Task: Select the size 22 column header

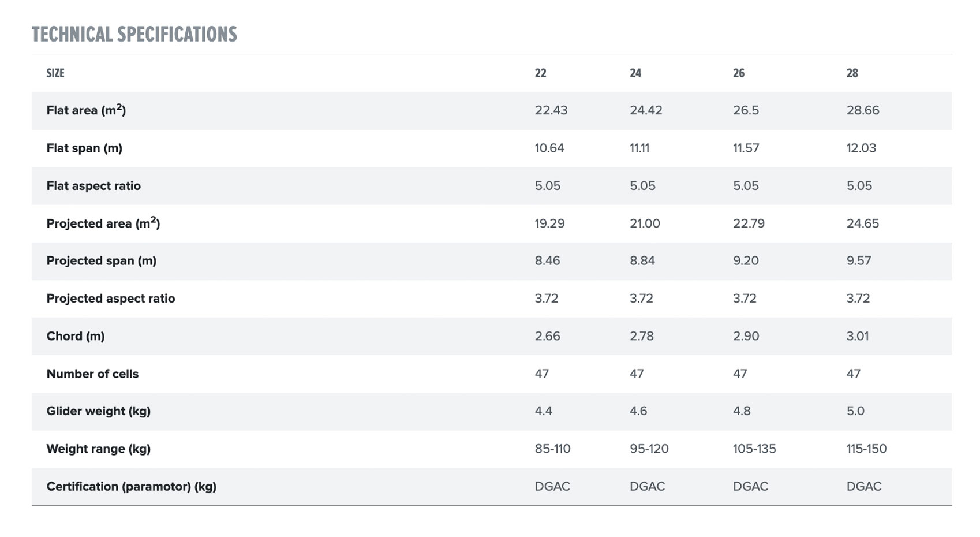Action: (540, 73)
